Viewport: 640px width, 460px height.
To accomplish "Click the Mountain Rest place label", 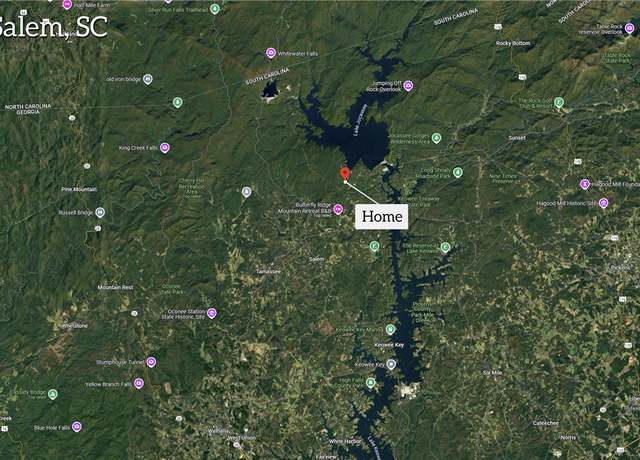I will coord(116,287).
